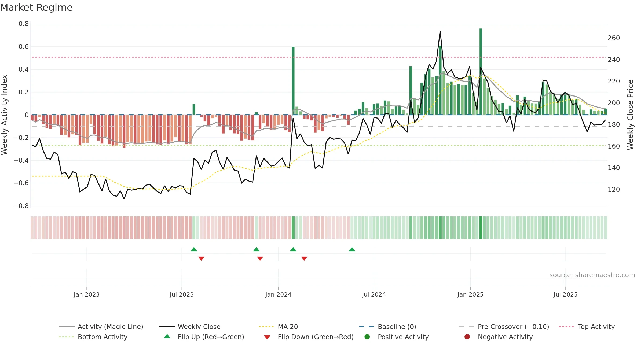Click the Weekly Close Price axis title
Screen dimensions: 644x362
[x=630, y=115]
